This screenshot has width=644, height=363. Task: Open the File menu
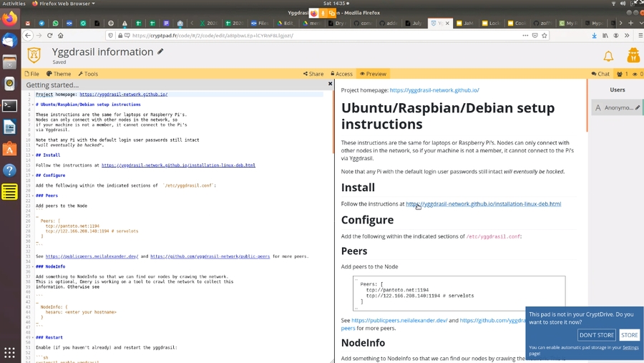pos(32,74)
